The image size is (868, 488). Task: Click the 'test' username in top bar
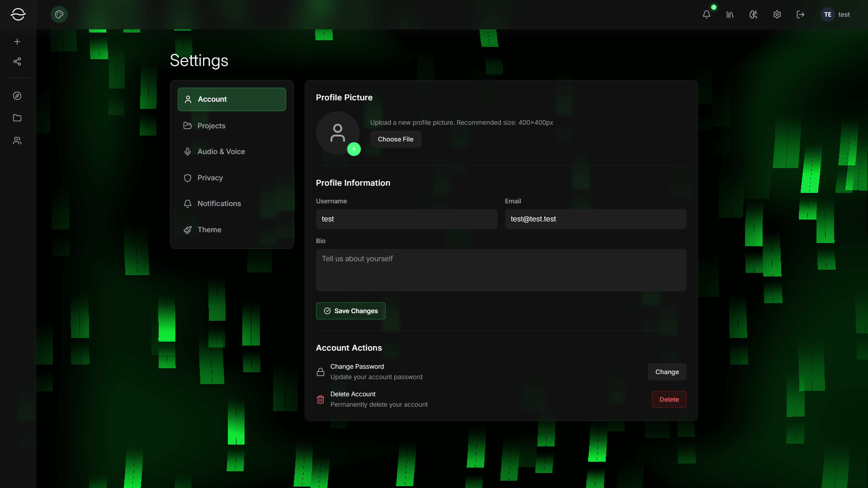[844, 14]
